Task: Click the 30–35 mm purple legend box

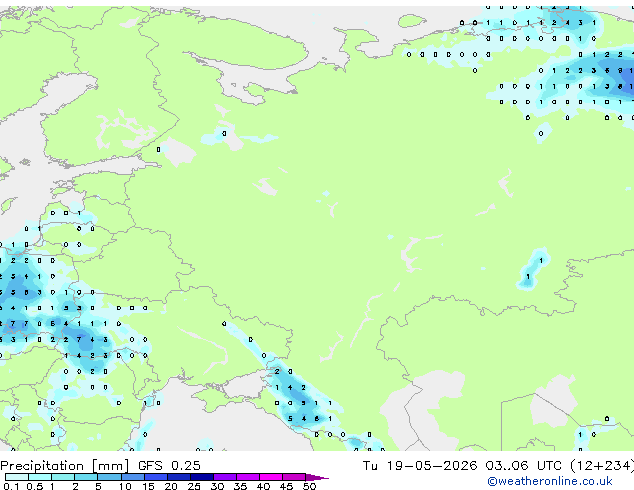Action: [x=224, y=477]
